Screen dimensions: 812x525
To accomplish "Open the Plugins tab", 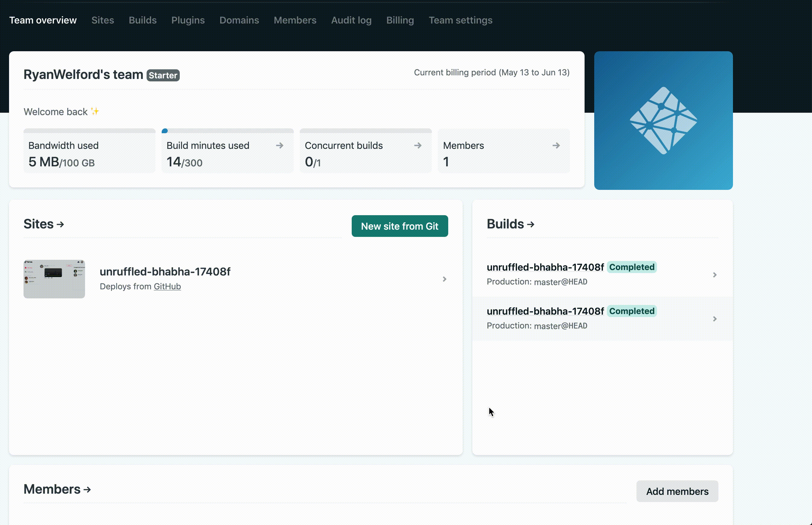I will [x=188, y=20].
